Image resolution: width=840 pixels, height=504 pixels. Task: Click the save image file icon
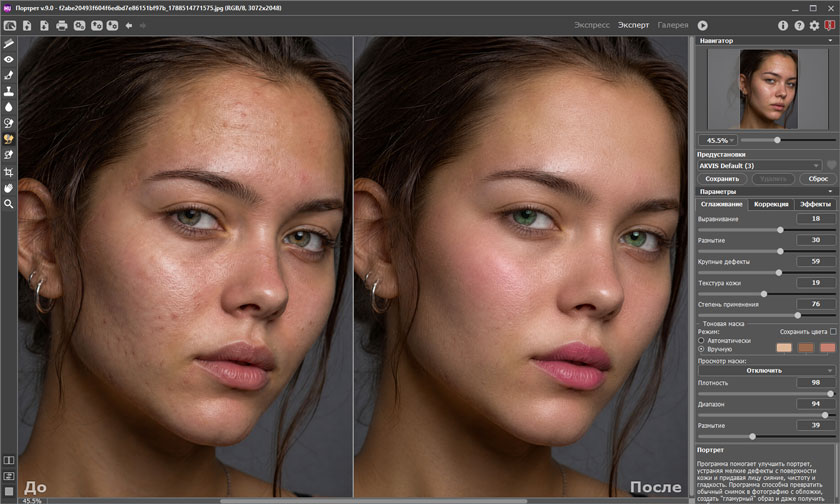tap(44, 26)
